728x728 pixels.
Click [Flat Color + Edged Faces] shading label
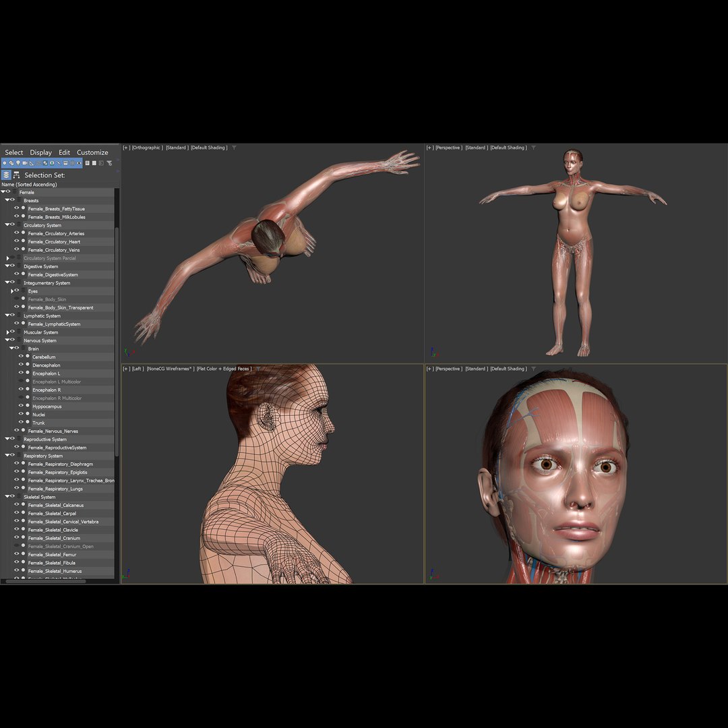point(224,369)
